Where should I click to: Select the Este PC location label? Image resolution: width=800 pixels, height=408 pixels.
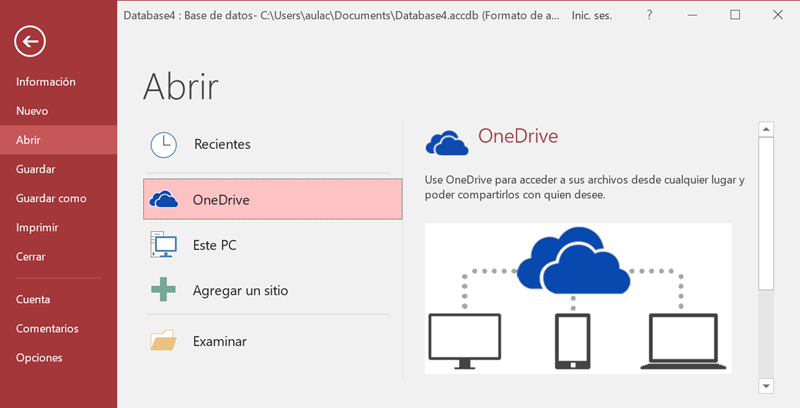(215, 245)
